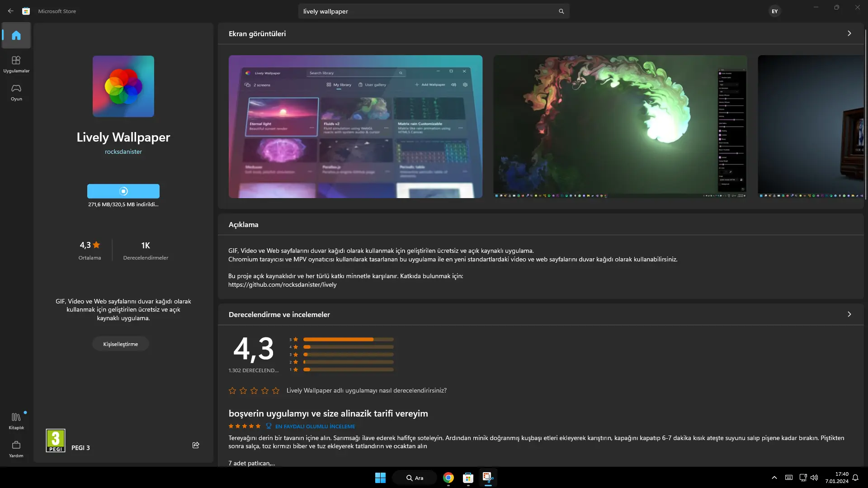868x488 pixels.
Task: Open the clock and date flyout
Action: click(x=837, y=478)
